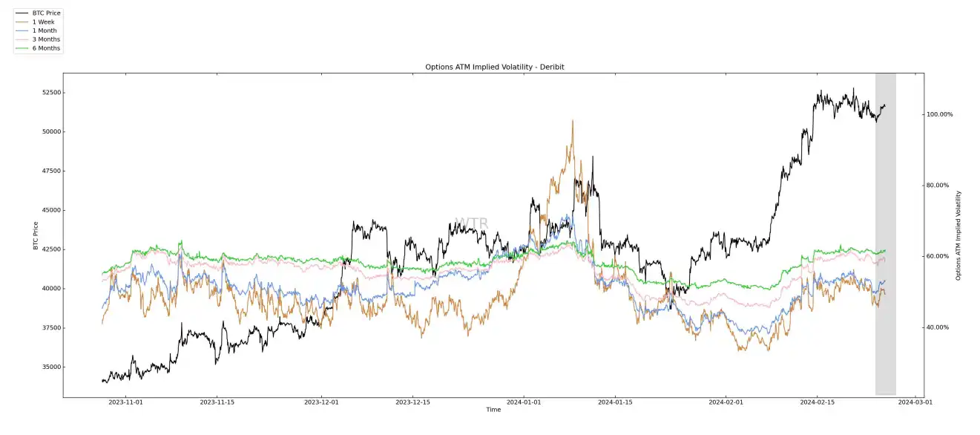The image size is (980, 435).
Task: Click the green 6 Months legend line
Action: [x=22, y=48]
